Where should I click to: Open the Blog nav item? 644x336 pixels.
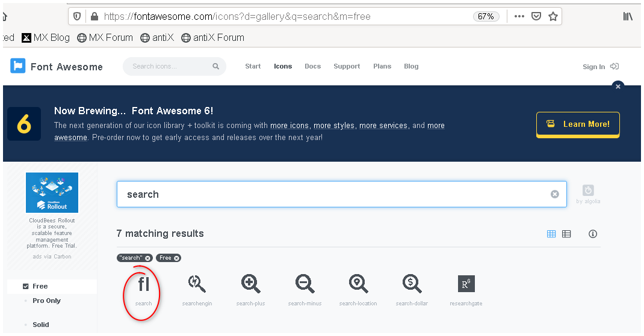click(411, 67)
